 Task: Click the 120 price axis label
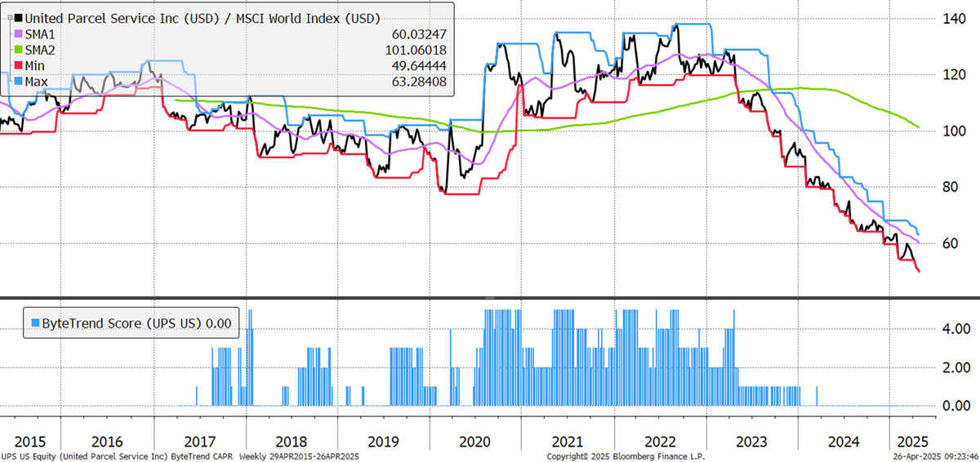(954, 75)
